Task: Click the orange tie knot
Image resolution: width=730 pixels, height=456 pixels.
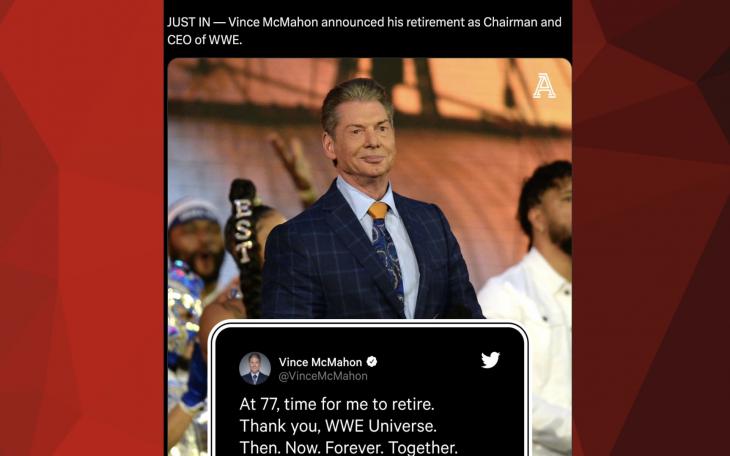Action: pyautogui.click(x=379, y=211)
